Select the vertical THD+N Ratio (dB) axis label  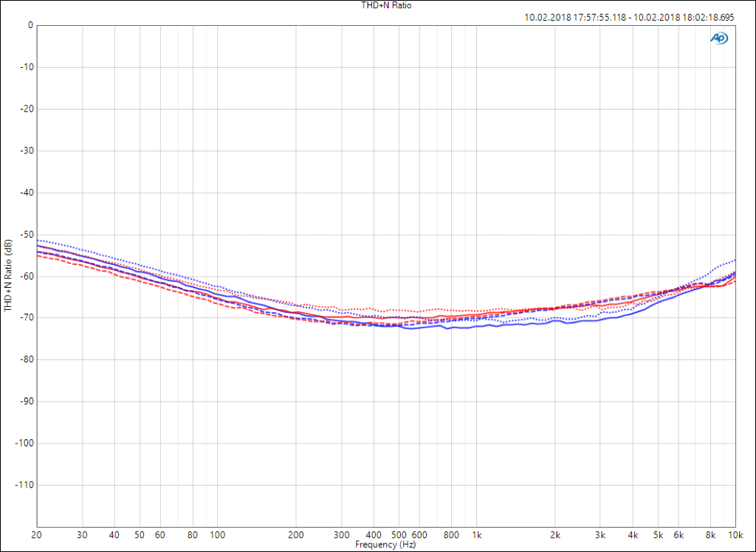pyautogui.click(x=7, y=275)
